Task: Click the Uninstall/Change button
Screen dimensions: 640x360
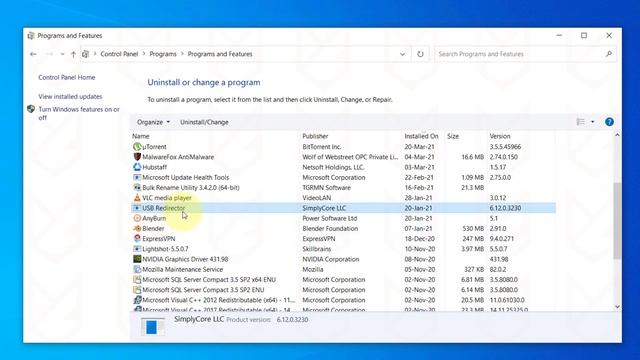Action: point(204,122)
